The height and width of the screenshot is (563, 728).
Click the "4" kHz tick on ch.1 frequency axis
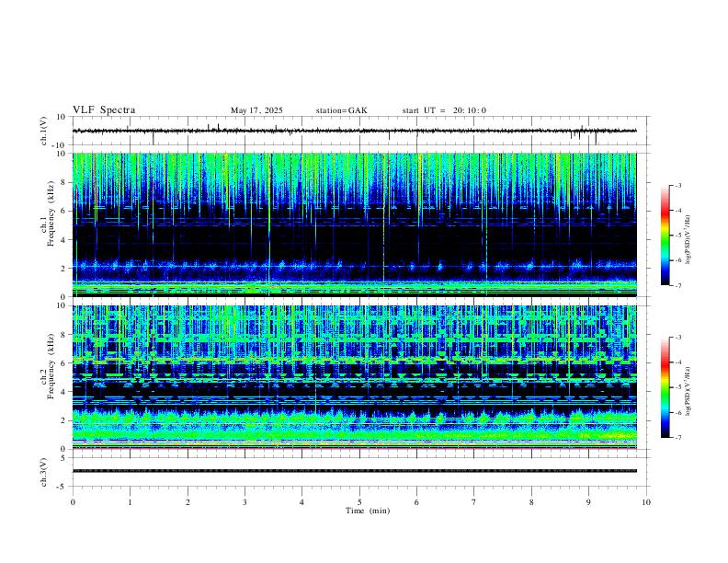63,240
